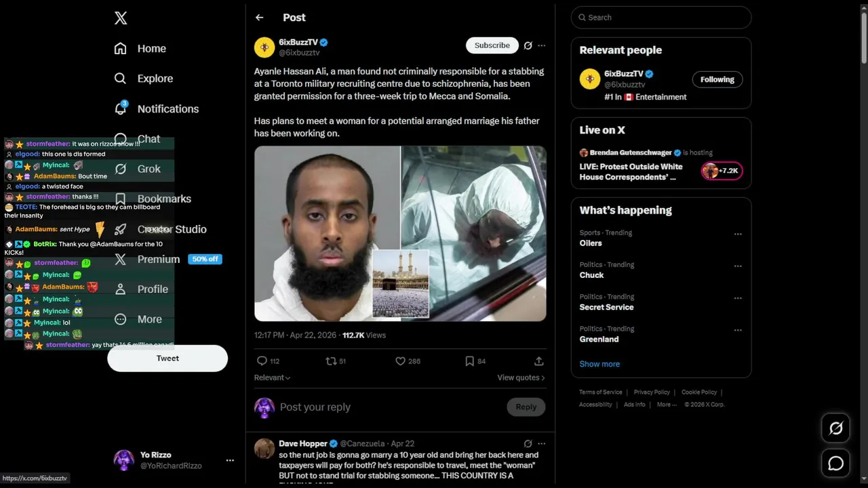
Task: Open more options for the Oilers trend
Action: click(738, 235)
